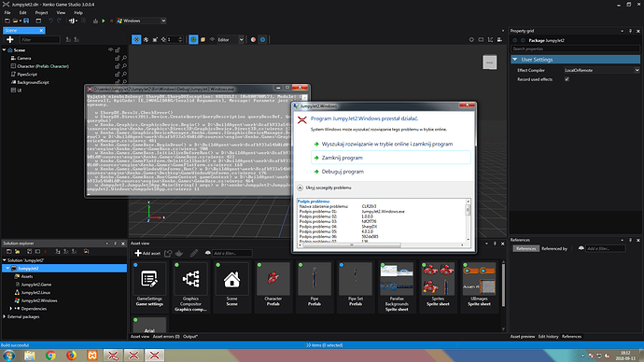
Task: Open the Edit menu
Action: click(22, 13)
